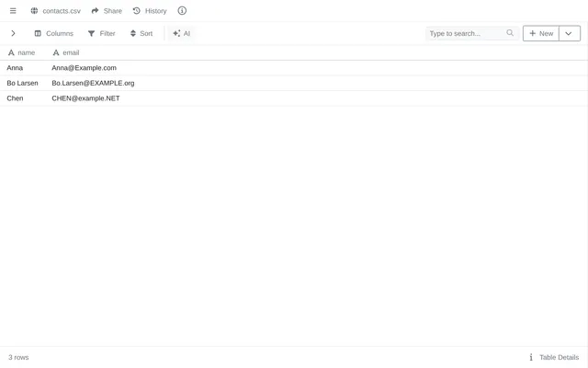Screen dimensions: 588x368
Task: Click the name column header label
Action: (x=27, y=53)
